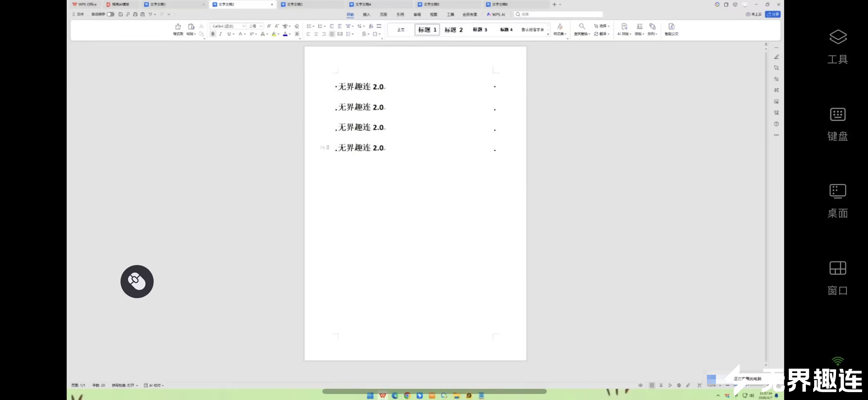Click the font color swatch button

pos(285,34)
